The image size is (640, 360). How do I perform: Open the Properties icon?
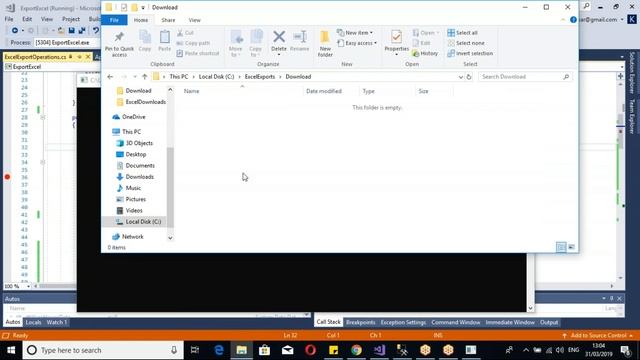396,37
